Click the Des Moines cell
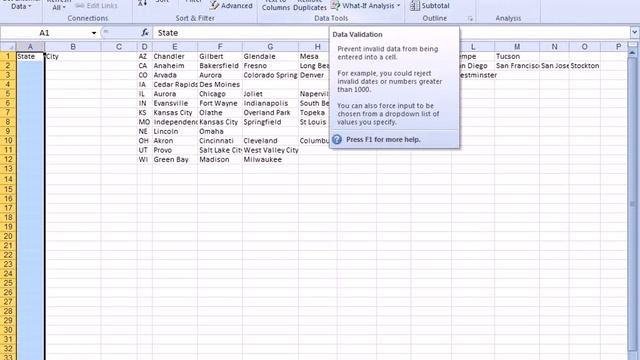 [x=220, y=84]
